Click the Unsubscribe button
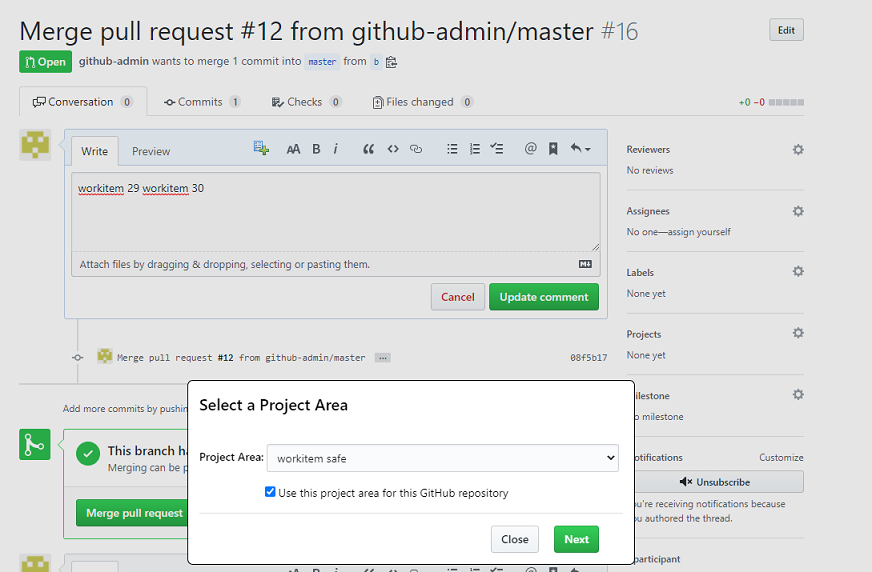872x572 pixels. pos(719,482)
